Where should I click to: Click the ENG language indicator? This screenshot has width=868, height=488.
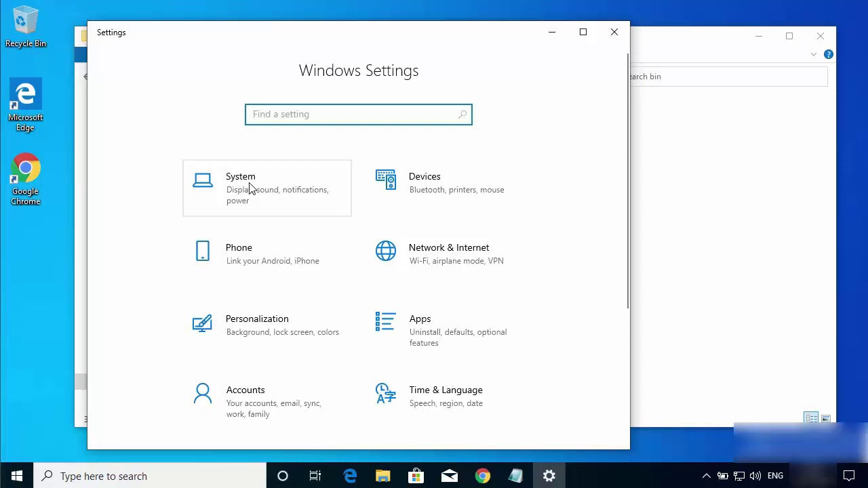[775, 476]
